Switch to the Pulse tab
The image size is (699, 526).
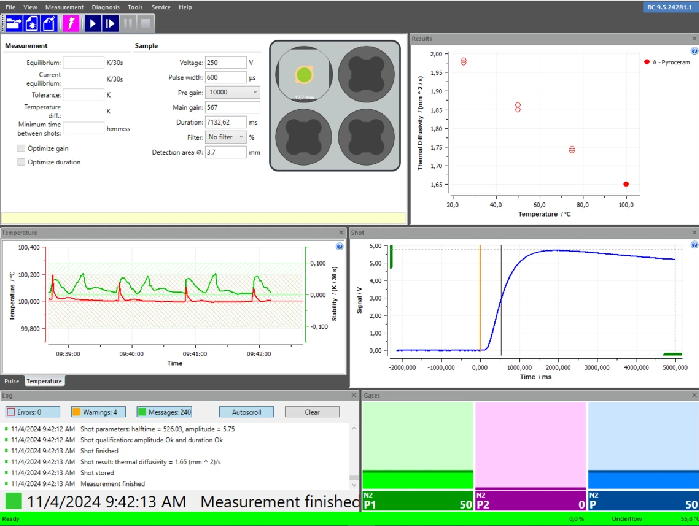(x=12, y=381)
